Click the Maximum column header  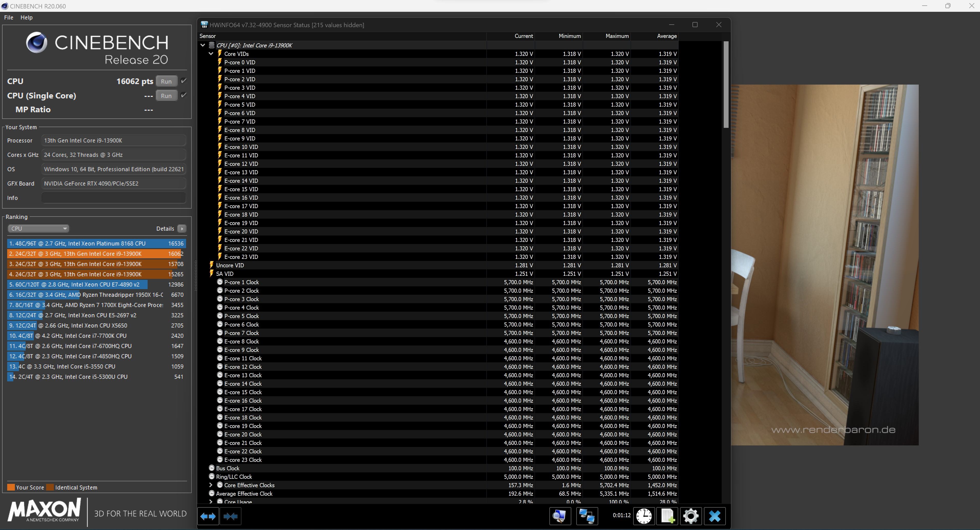606,36
